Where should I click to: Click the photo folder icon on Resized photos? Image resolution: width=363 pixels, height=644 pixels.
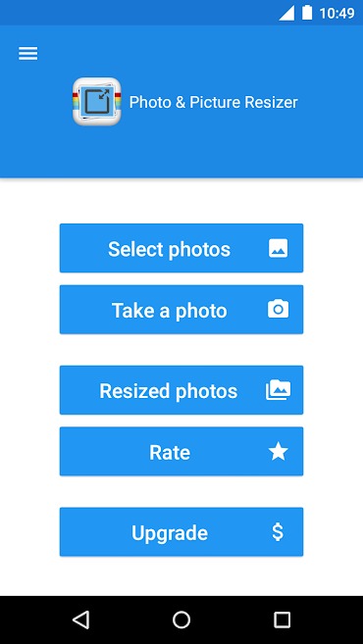coord(279,390)
